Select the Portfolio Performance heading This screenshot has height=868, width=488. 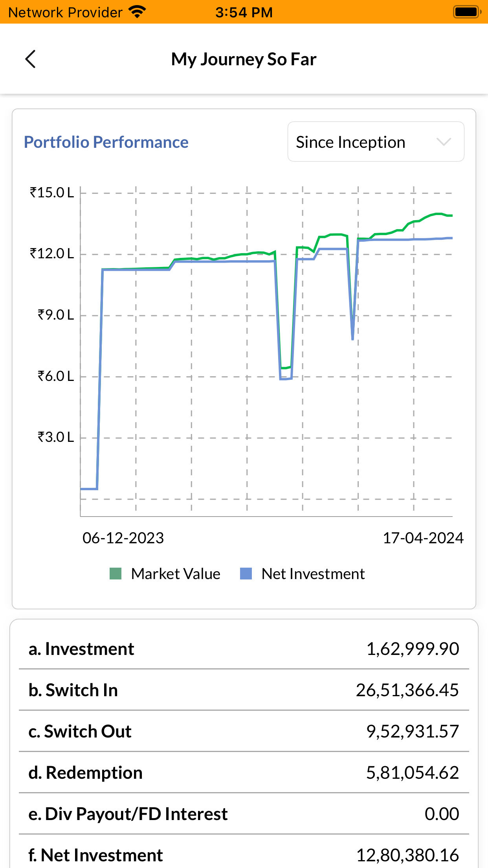(106, 142)
